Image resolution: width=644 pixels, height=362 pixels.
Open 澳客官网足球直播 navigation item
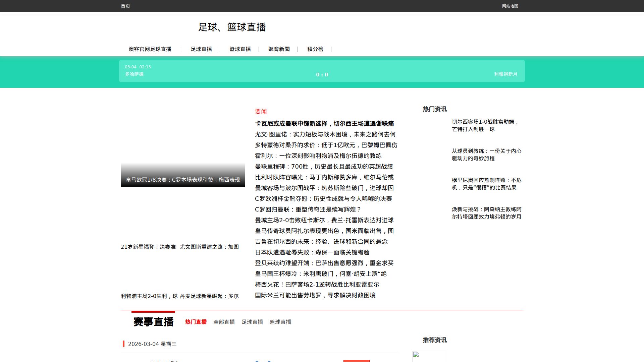click(x=150, y=49)
